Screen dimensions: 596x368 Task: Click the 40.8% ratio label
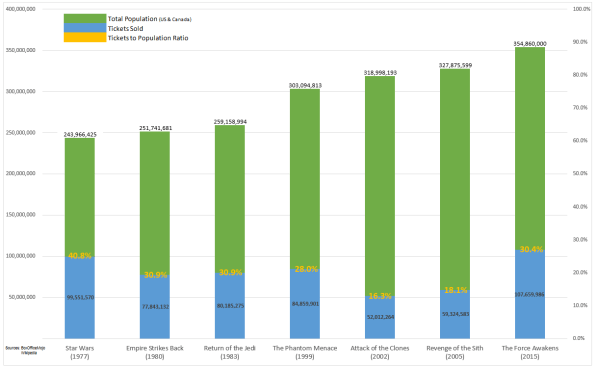[x=80, y=255]
